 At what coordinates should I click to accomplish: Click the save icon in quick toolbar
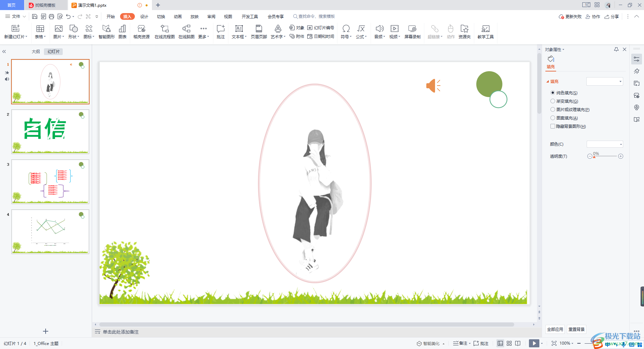[x=35, y=16]
